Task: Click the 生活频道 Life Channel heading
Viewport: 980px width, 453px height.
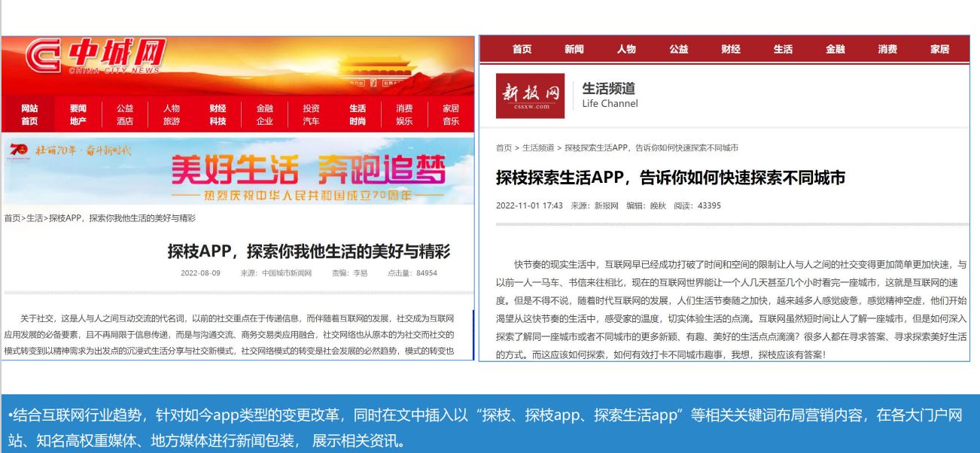Action: (610, 96)
